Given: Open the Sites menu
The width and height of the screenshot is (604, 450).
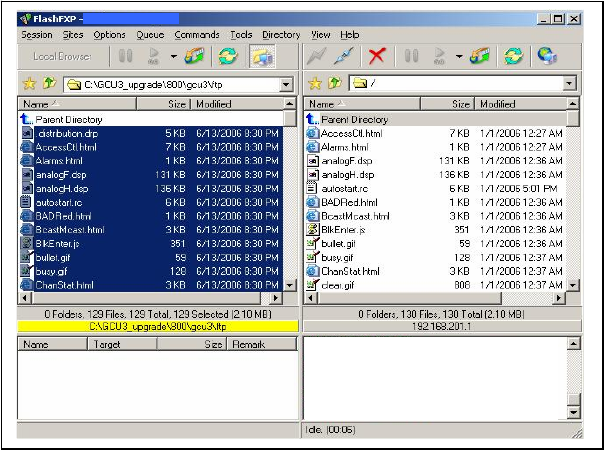Looking at the screenshot, I should 73,35.
